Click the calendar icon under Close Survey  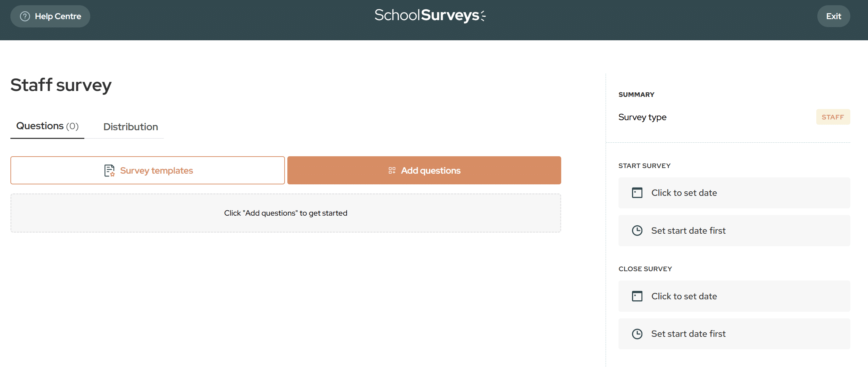pos(637,296)
